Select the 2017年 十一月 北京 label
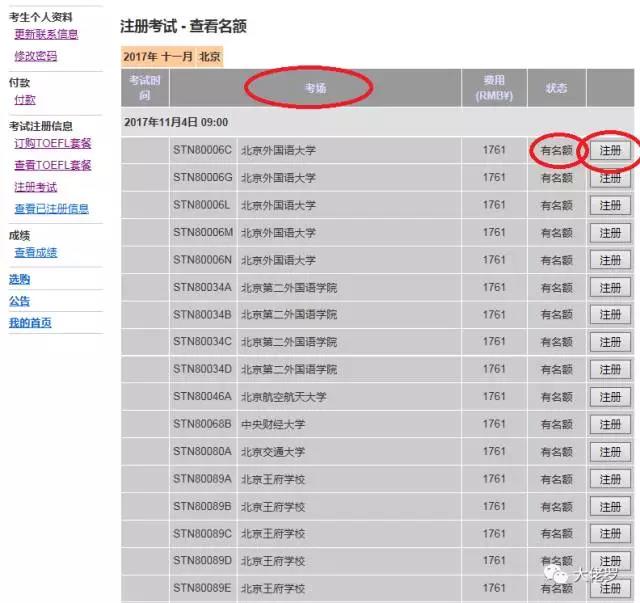This screenshot has width=640, height=603. [x=172, y=56]
